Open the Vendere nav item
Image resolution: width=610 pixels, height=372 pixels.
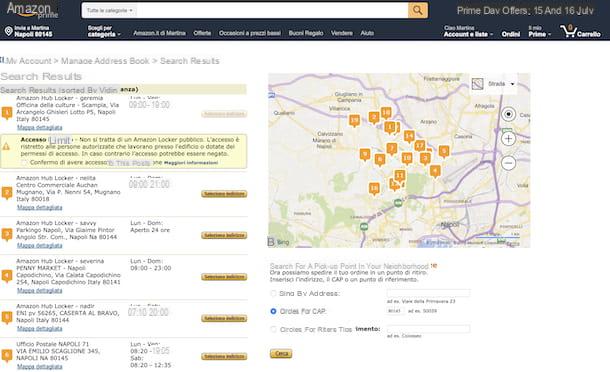pyautogui.click(x=342, y=33)
